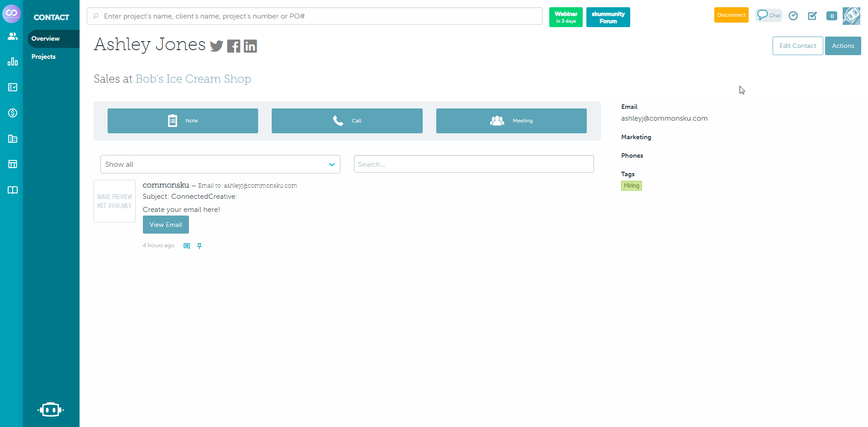Click inside the activity Search field
The height and width of the screenshot is (427, 868).
[473, 164]
